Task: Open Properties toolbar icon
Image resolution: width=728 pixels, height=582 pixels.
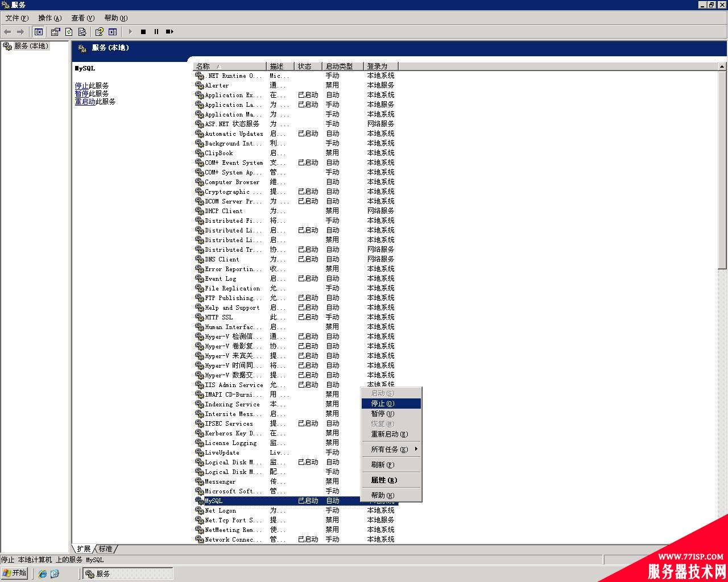Action: 55,32
